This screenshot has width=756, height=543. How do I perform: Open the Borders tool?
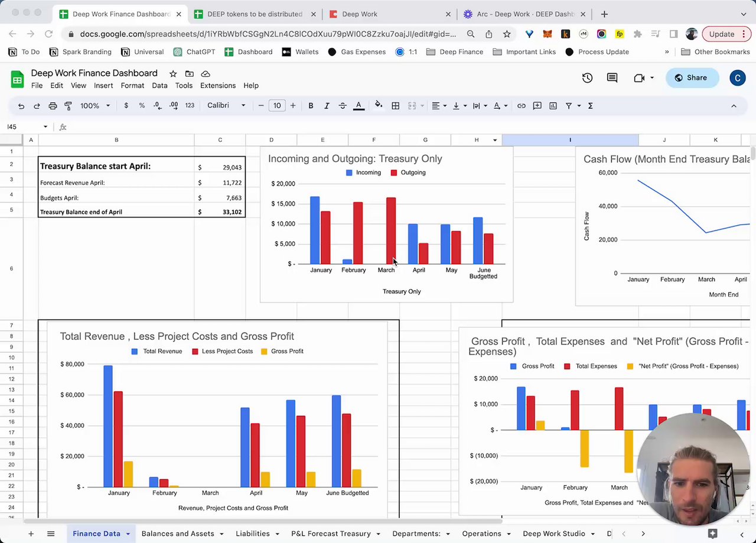396,106
